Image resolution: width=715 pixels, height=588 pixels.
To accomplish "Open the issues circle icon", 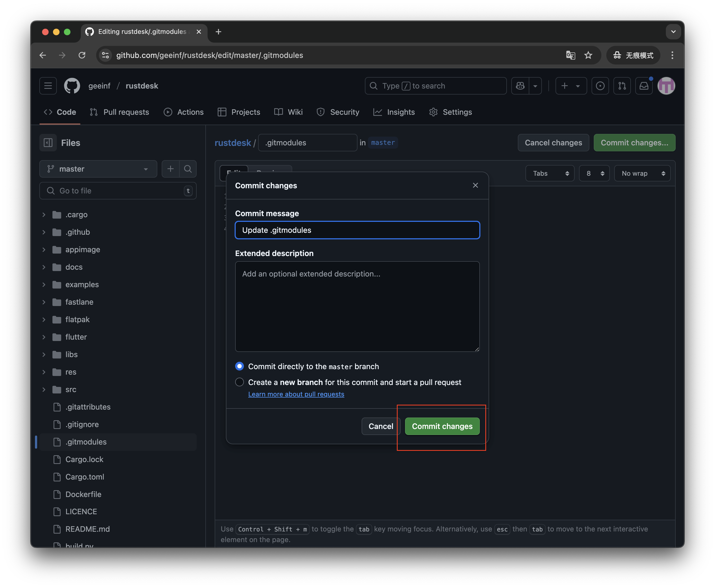I will [600, 86].
